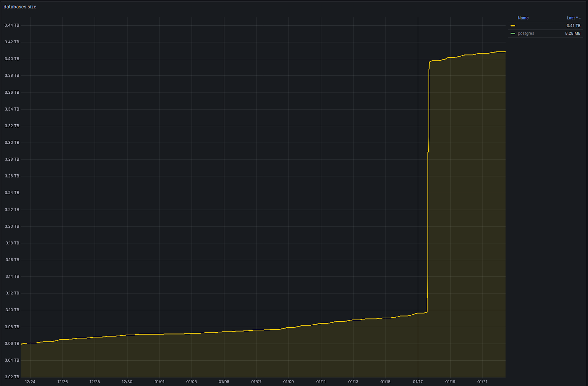Click the 01/01 x-axis date label
This screenshot has height=386, width=588.
pyautogui.click(x=159, y=382)
